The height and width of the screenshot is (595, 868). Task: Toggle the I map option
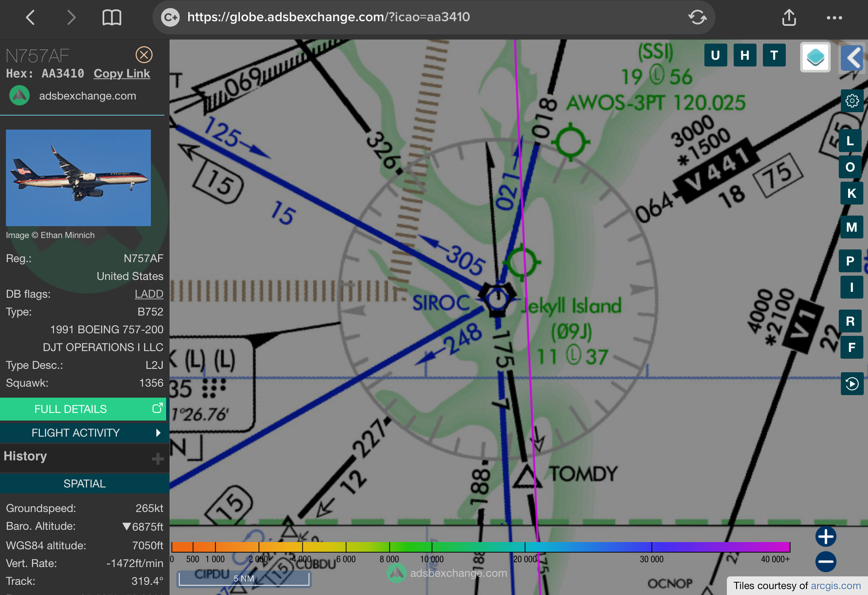tap(852, 288)
